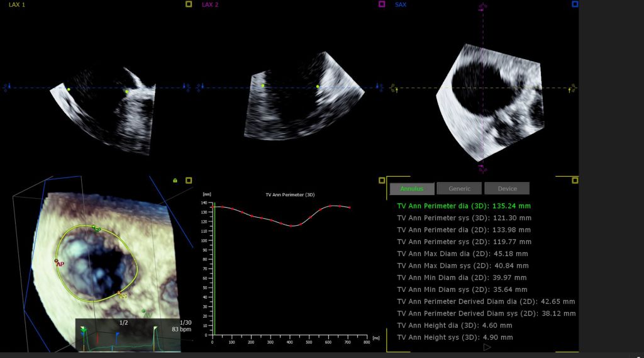Select right annulus landmark dot in LAX 1
Image resolution: width=644 pixels, height=358 pixels.
point(127,92)
